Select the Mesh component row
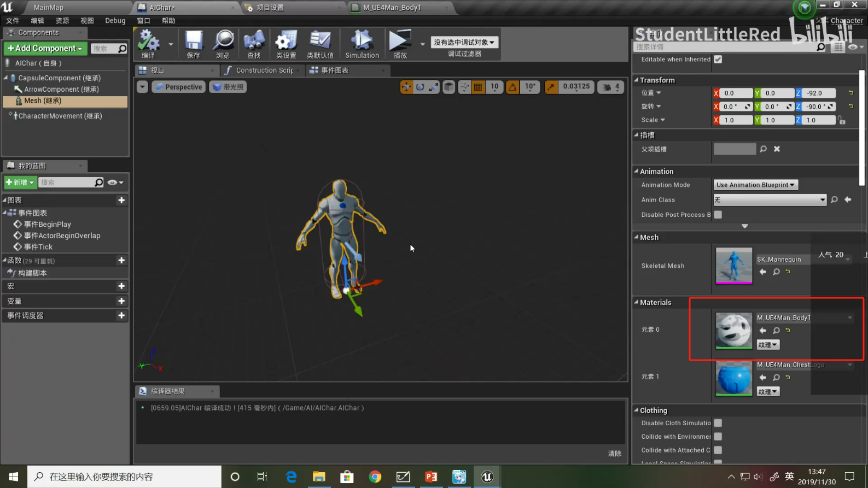This screenshot has height=488, width=868. 65,101
